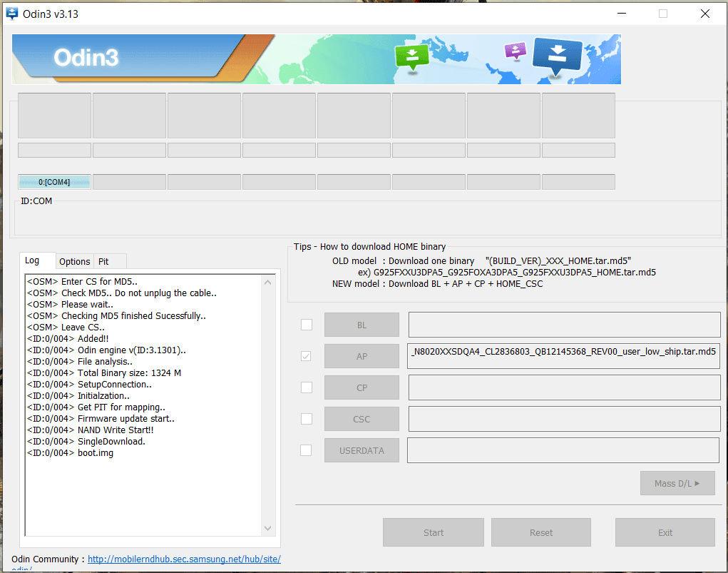Click the USERDATA file button
This screenshot has width=728, height=573.
pyautogui.click(x=362, y=450)
